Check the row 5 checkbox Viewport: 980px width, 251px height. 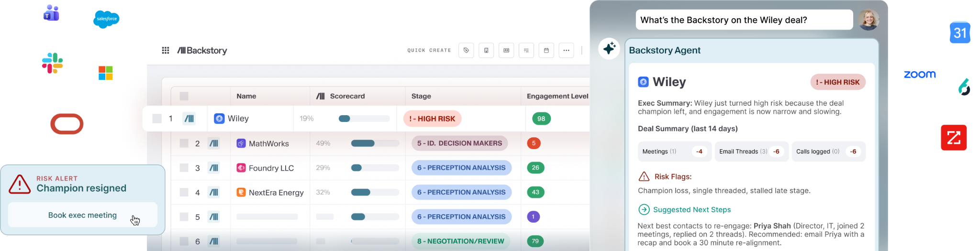point(184,217)
